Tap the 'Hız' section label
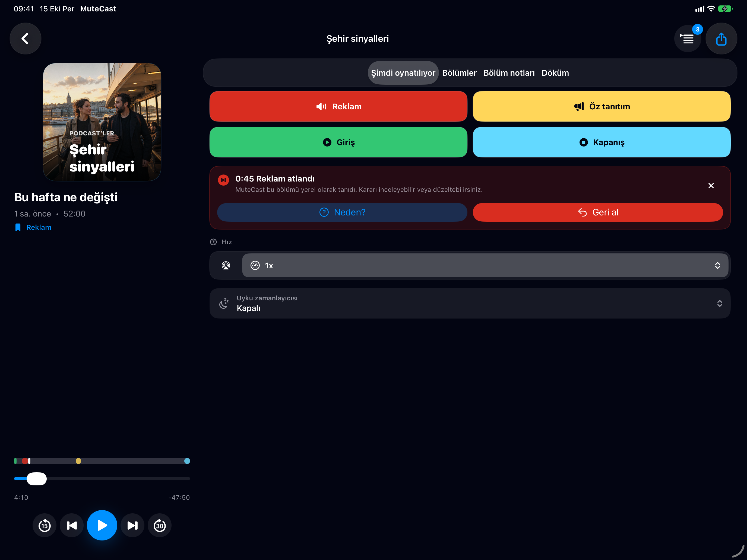This screenshot has width=747, height=560. (227, 242)
